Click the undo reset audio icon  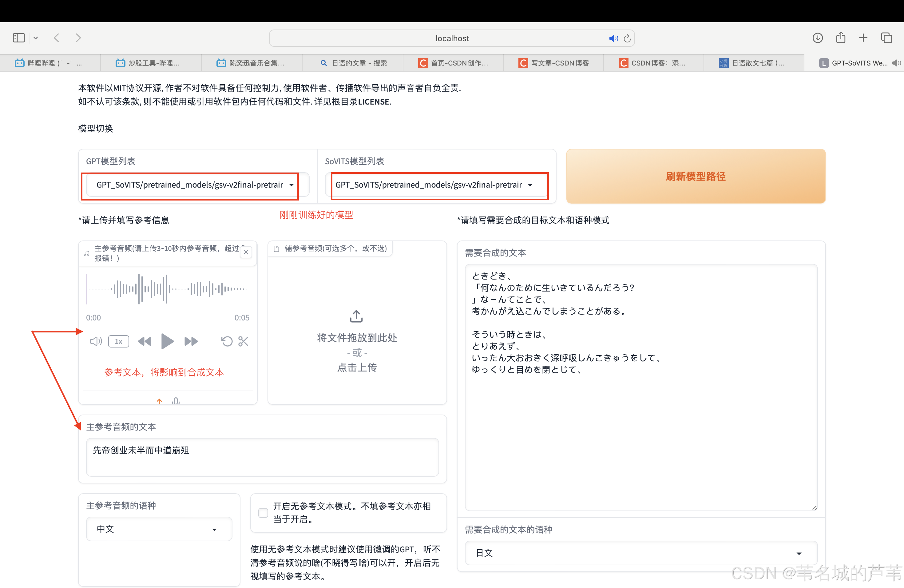pos(227,341)
